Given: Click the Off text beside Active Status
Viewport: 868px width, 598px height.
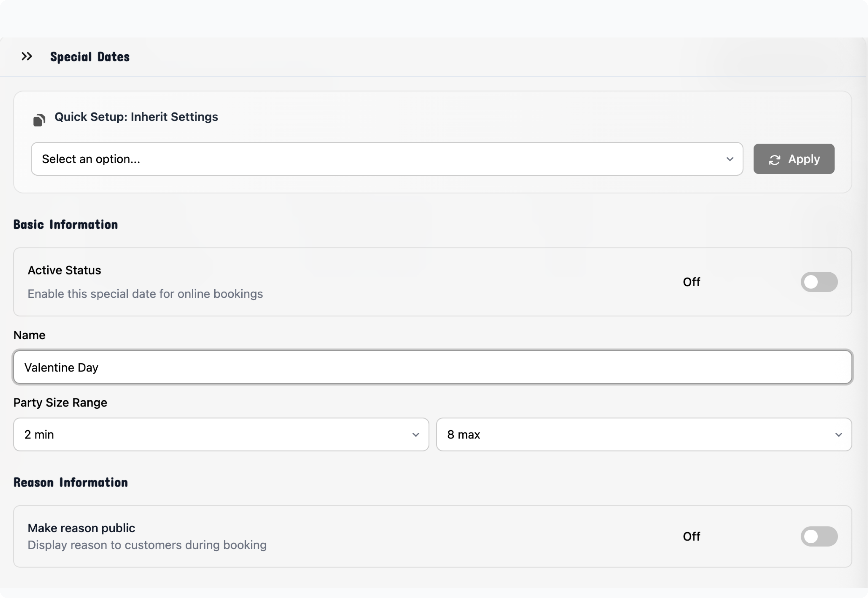Looking at the screenshot, I should tap(691, 282).
